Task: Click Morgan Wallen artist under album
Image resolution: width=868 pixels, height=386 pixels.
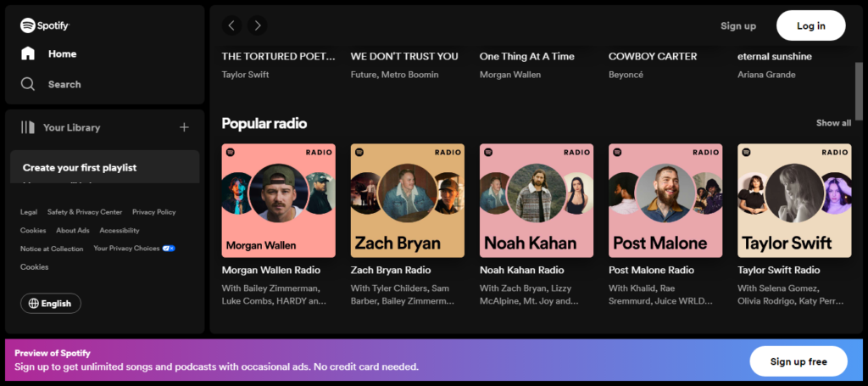Action: point(510,75)
